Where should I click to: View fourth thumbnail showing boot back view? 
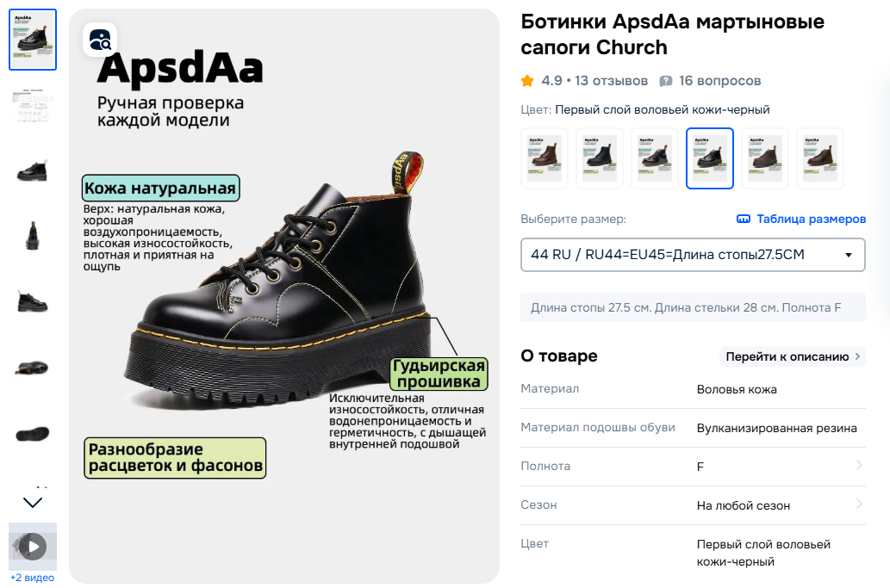point(33,237)
